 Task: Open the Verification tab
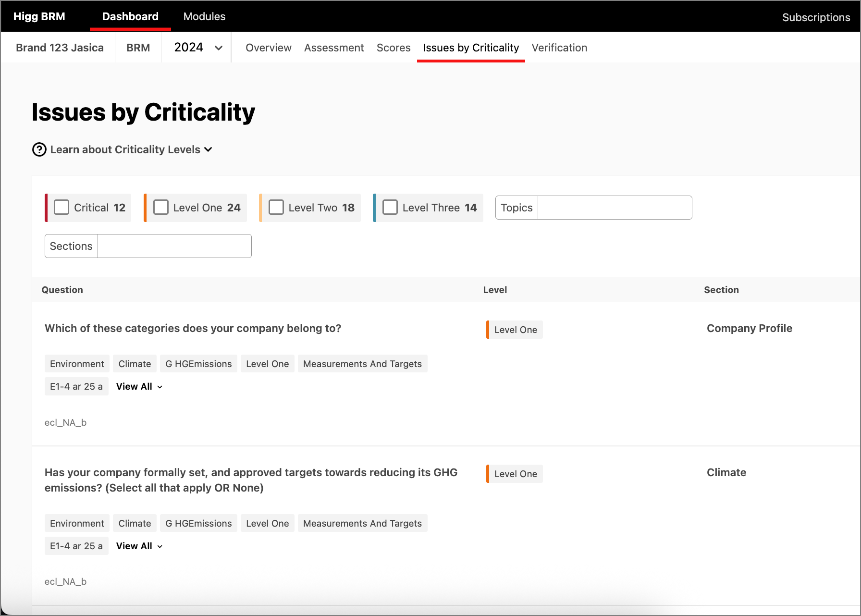point(559,48)
